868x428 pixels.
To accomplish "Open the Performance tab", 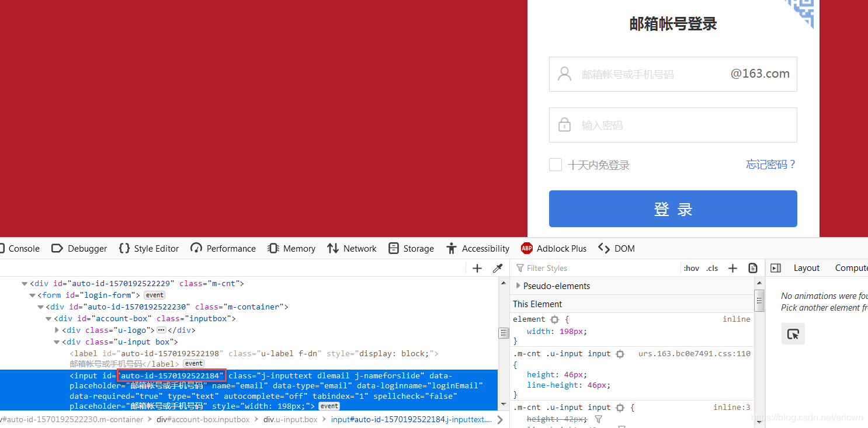I will (223, 248).
